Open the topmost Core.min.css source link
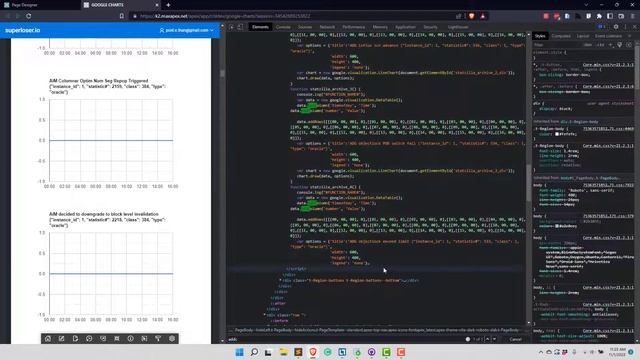The height and width of the screenshot is (360, 640). [x=608, y=65]
